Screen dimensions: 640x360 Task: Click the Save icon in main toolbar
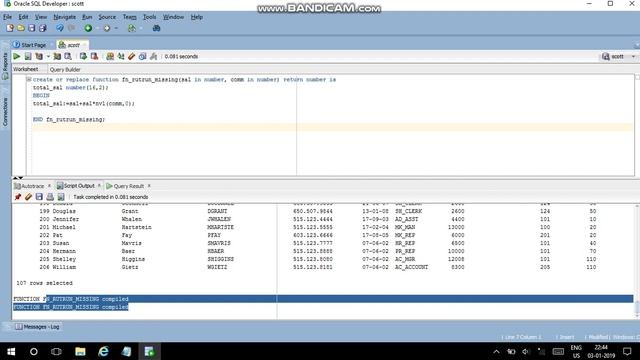31,28
